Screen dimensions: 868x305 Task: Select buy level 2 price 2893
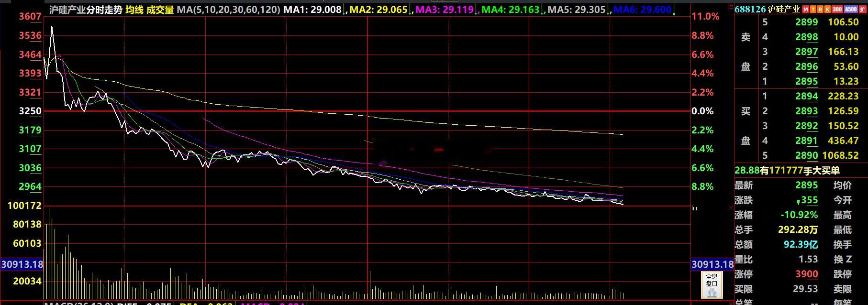[806, 111]
